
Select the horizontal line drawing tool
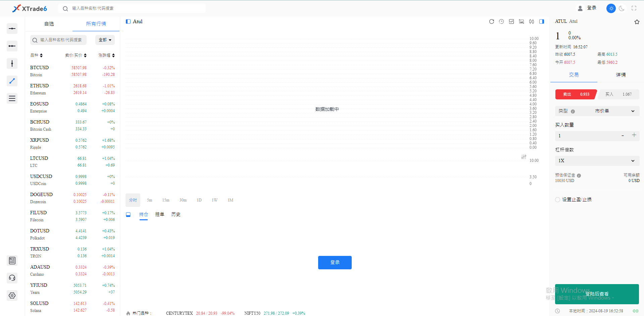[x=12, y=29]
